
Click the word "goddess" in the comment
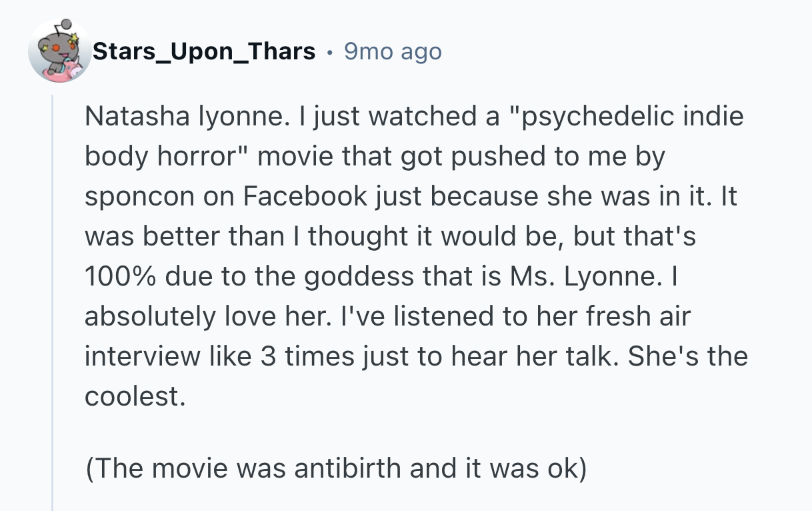pyautogui.click(x=354, y=277)
